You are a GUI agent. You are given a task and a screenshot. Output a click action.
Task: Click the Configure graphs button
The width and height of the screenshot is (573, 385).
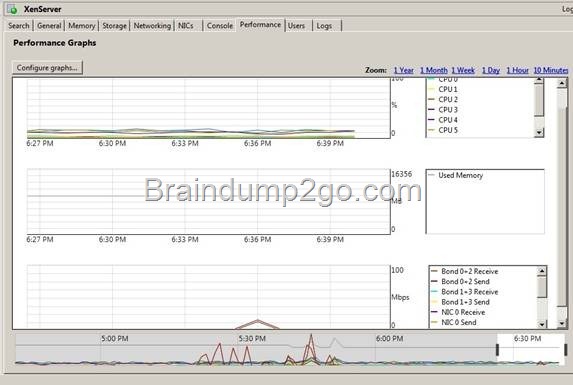tap(47, 68)
